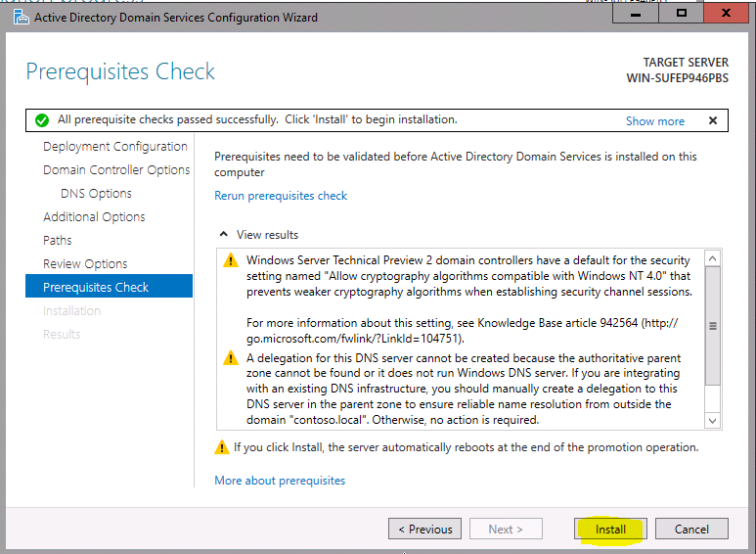Open Domain Controller Options step
756x554 pixels.
(x=116, y=170)
